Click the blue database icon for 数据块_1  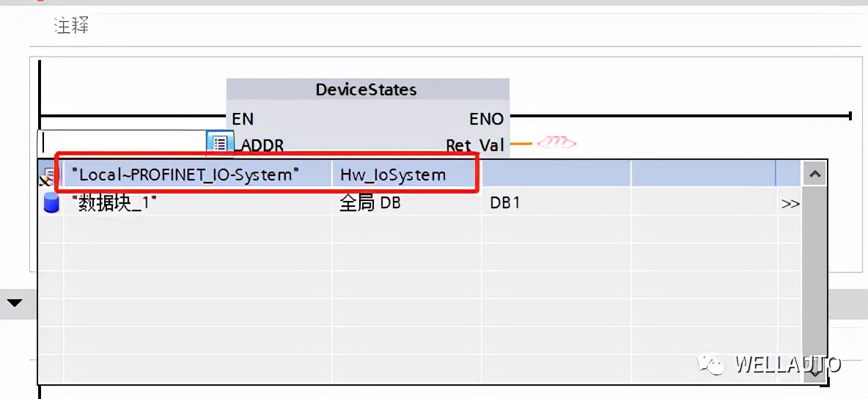[51, 203]
